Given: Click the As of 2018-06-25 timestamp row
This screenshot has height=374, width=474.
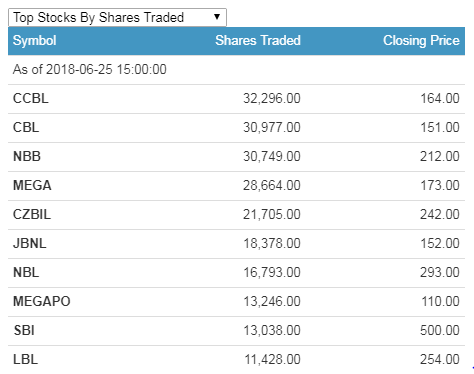Looking at the screenshot, I should 236,70.
